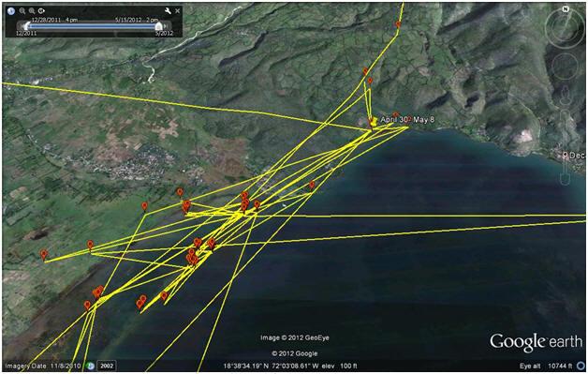Step the time slider forward
Screen dimensions: 588x374
(166, 26)
